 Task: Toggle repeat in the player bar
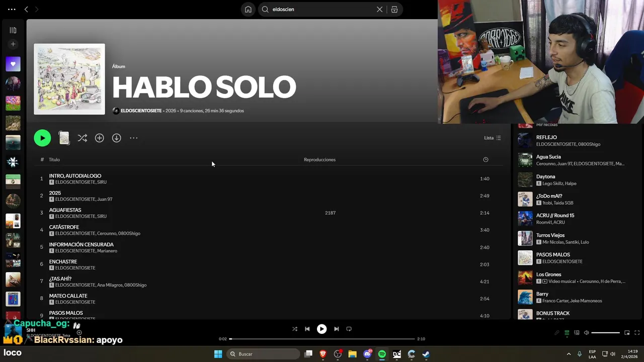pyautogui.click(x=349, y=329)
